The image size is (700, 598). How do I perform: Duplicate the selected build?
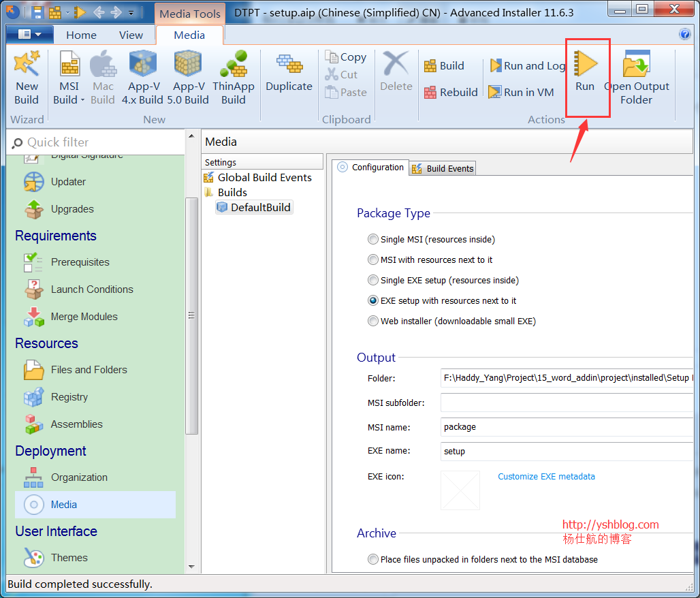click(289, 72)
